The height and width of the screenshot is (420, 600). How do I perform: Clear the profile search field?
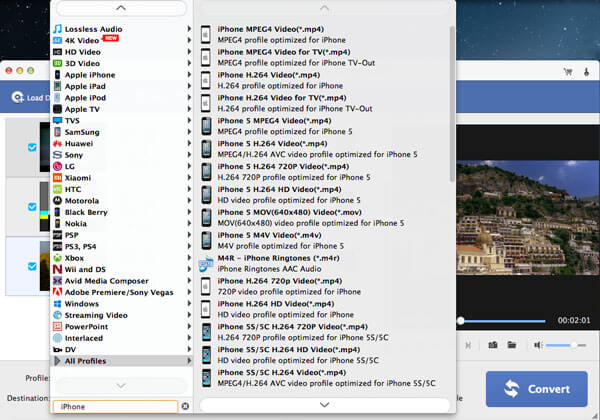click(x=185, y=406)
